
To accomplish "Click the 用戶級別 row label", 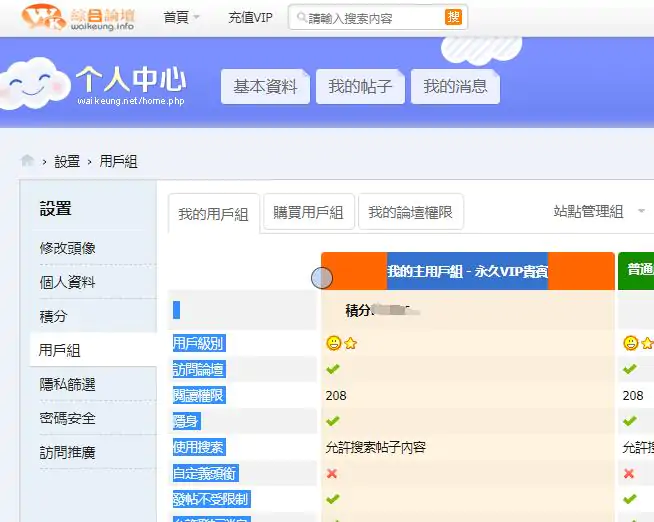I will 199,344.
